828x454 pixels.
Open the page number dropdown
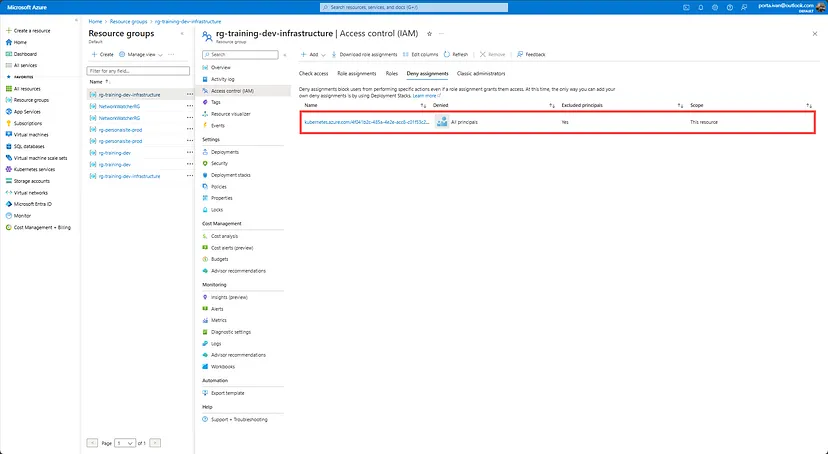pos(125,443)
